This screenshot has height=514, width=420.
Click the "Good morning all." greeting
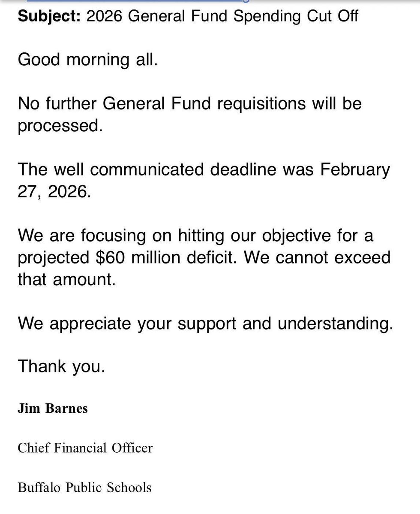tap(88, 59)
